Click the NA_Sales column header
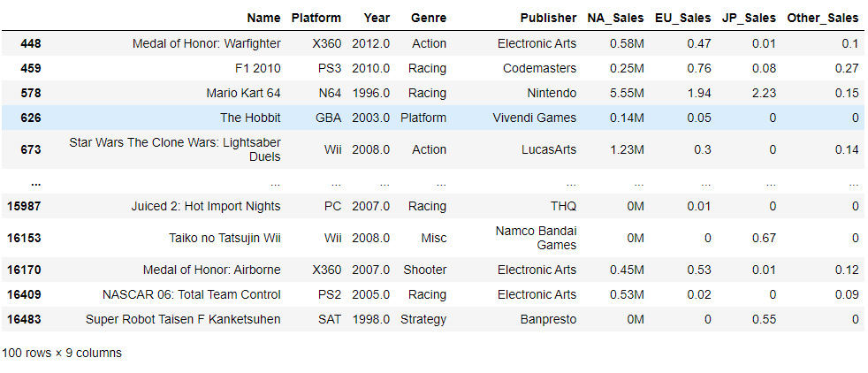Image resolution: width=868 pixels, height=373 pixels. 615,18
